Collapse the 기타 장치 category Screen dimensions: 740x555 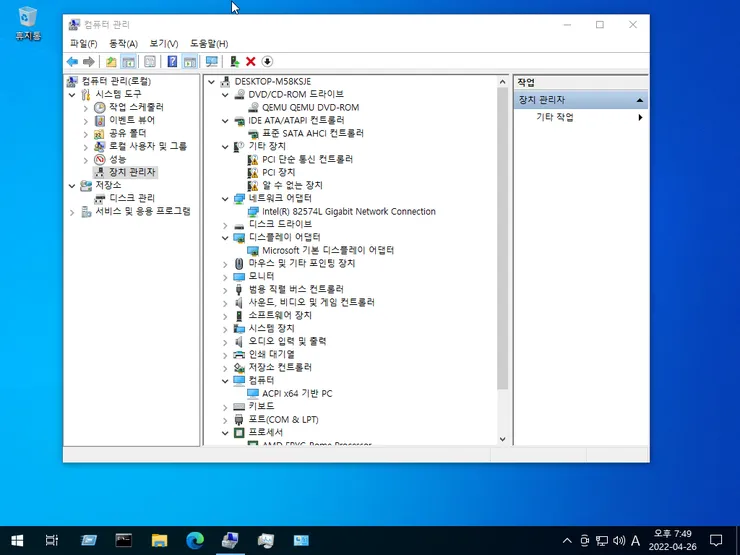[225, 147]
